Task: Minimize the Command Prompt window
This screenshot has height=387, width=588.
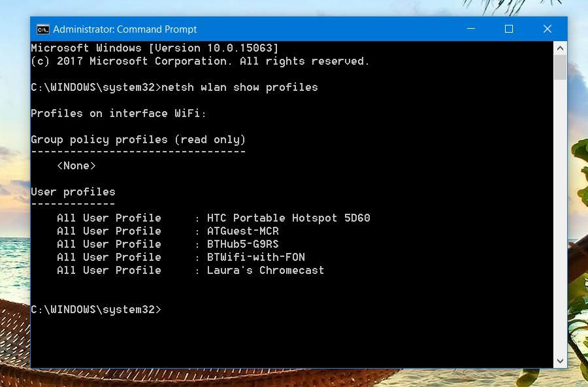Action: click(x=472, y=29)
